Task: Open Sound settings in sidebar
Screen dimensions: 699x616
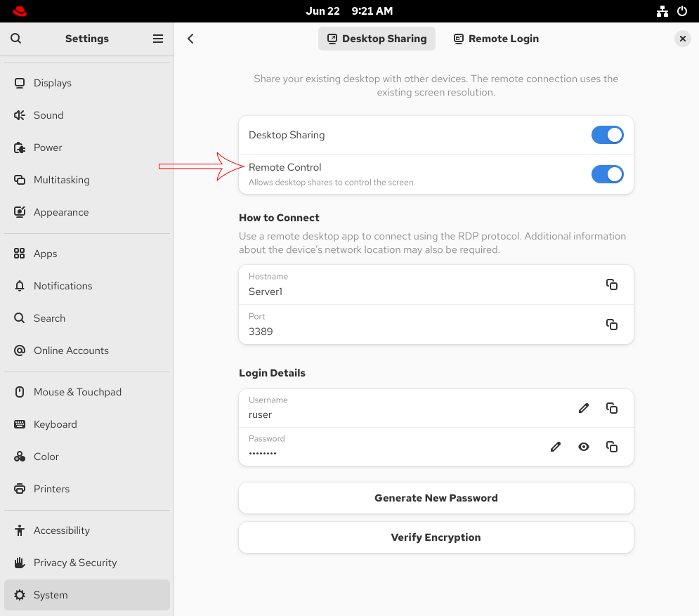Action: (87, 115)
